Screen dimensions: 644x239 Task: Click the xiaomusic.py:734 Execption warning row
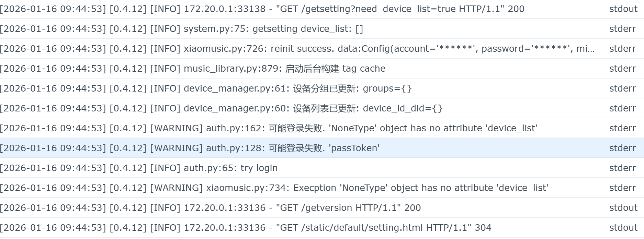pyautogui.click(x=274, y=188)
